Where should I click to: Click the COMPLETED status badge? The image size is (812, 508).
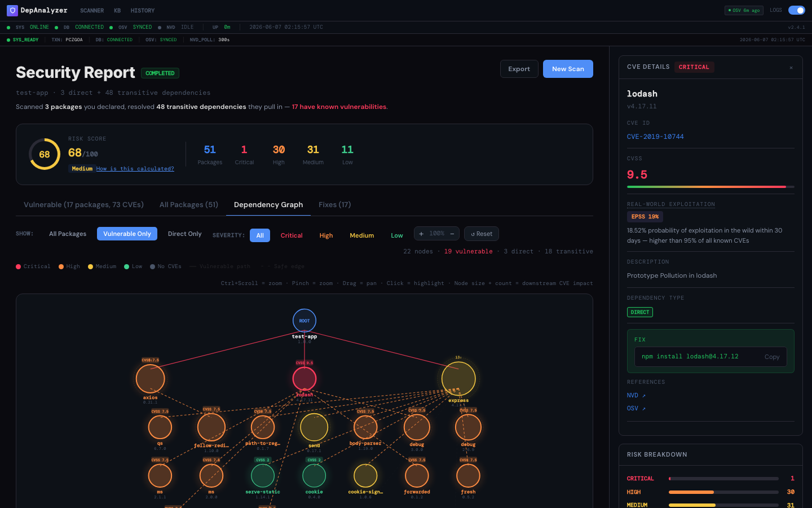[x=160, y=73]
